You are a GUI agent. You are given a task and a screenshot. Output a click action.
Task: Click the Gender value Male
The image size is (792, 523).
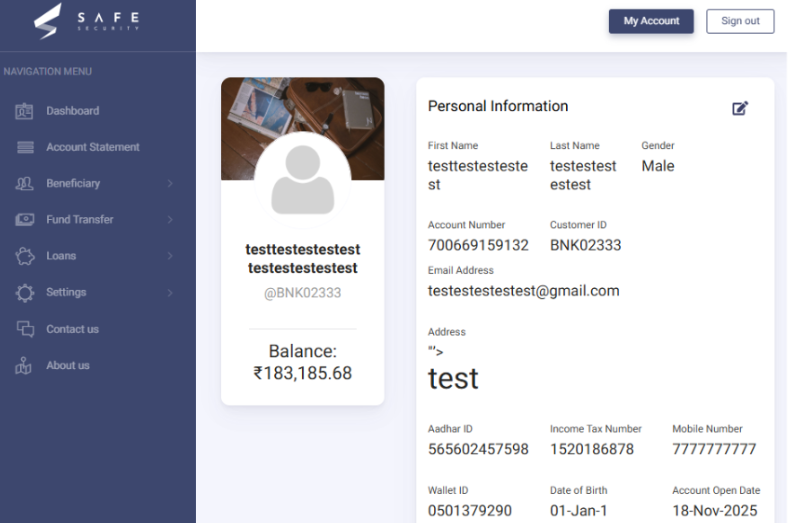coord(658,166)
